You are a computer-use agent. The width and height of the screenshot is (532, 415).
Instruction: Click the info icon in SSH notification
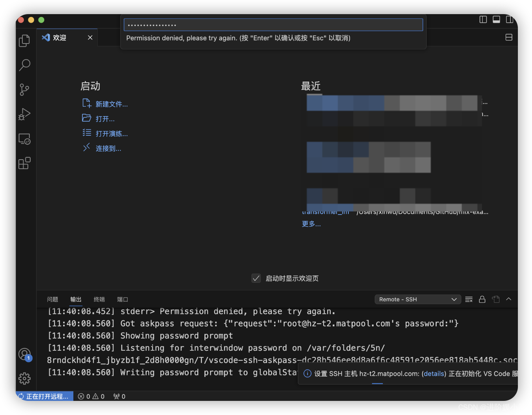point(308,374)
